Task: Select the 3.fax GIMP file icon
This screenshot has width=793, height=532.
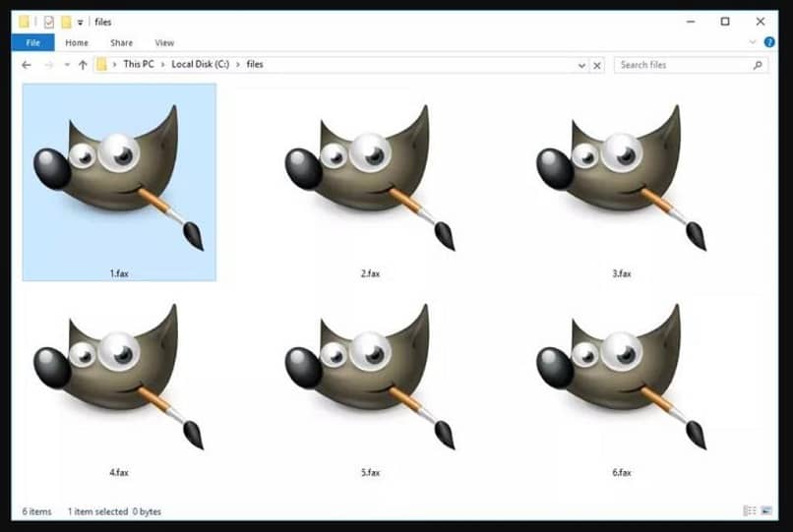Action: pos(622,177)
